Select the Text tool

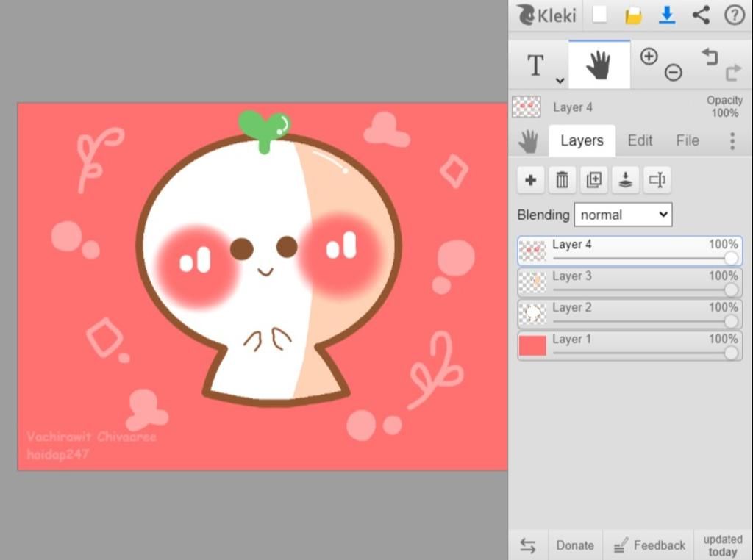[x=535, y=65]
